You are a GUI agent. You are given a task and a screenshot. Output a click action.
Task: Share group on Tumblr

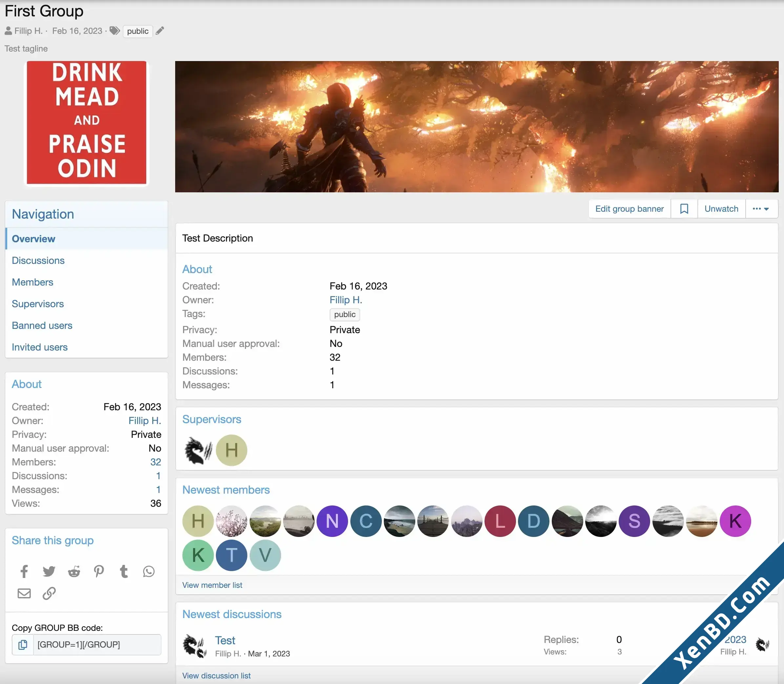coord(124,571)
